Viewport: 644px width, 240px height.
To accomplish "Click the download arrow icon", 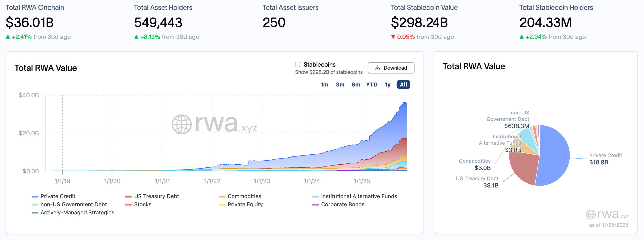I will click(x=378, y=68).
